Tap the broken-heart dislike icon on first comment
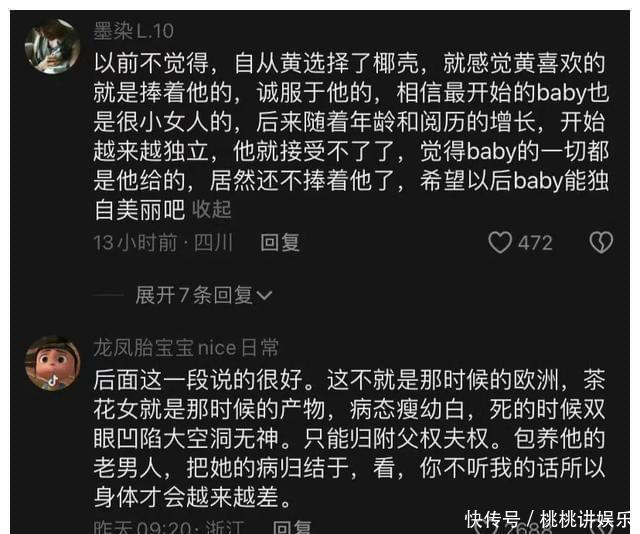Viewport: 640px width, 534px height. click(x=601, y=242)
